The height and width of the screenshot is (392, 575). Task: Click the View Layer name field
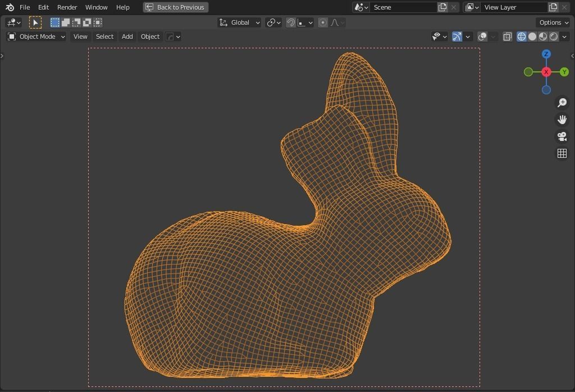pyautogui.click(x=514, y=7)
